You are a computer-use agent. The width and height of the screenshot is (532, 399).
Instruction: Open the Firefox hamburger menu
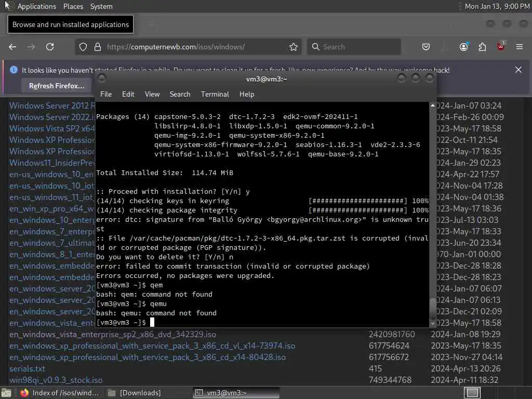(520, 47)
